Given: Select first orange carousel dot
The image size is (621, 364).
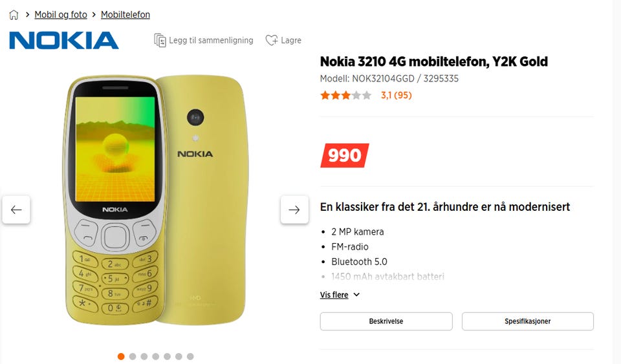Looking at the screenshot, I should pyautogui.click(x=121, y=356).
